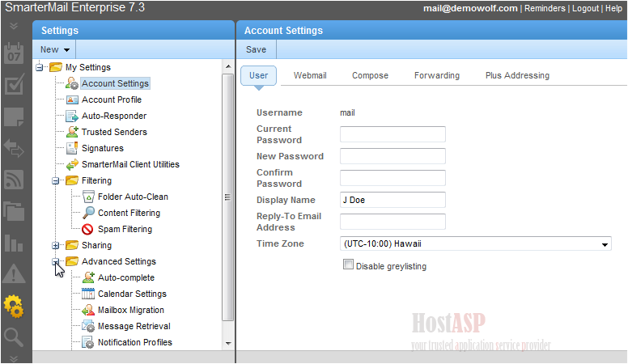
Task: Open the sync arrows icon in sidebar
Action: pyautogui.click(x=14, y=148)
